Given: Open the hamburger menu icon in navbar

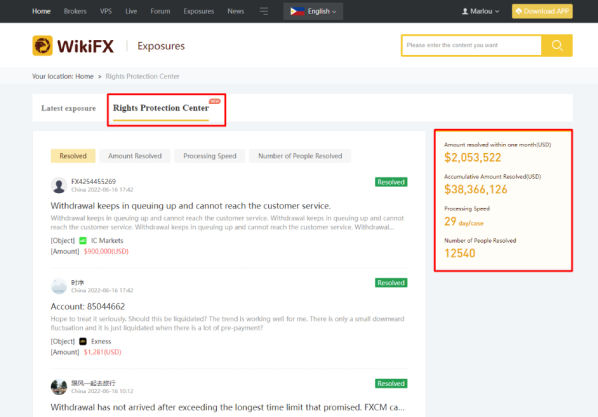Looking at the screenshot, I should [264, 11].
